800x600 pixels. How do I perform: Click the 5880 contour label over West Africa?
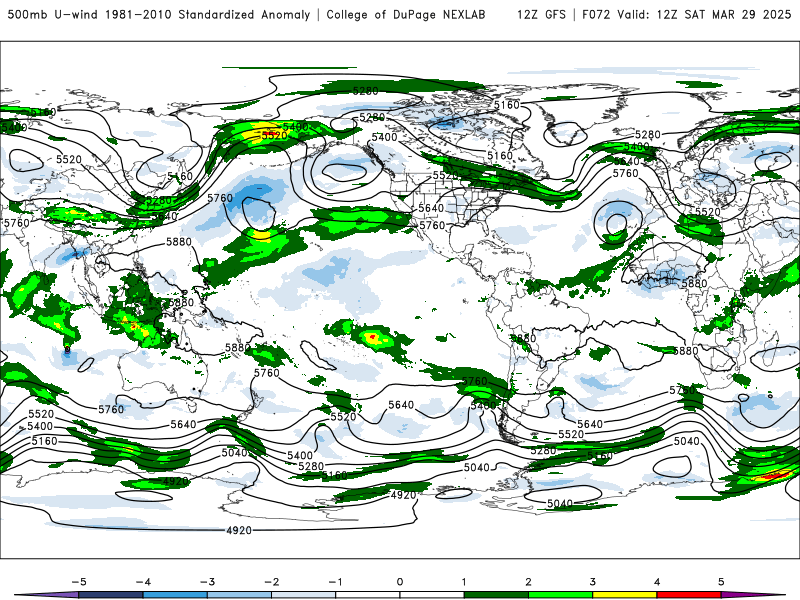click(x=694, y=284)
